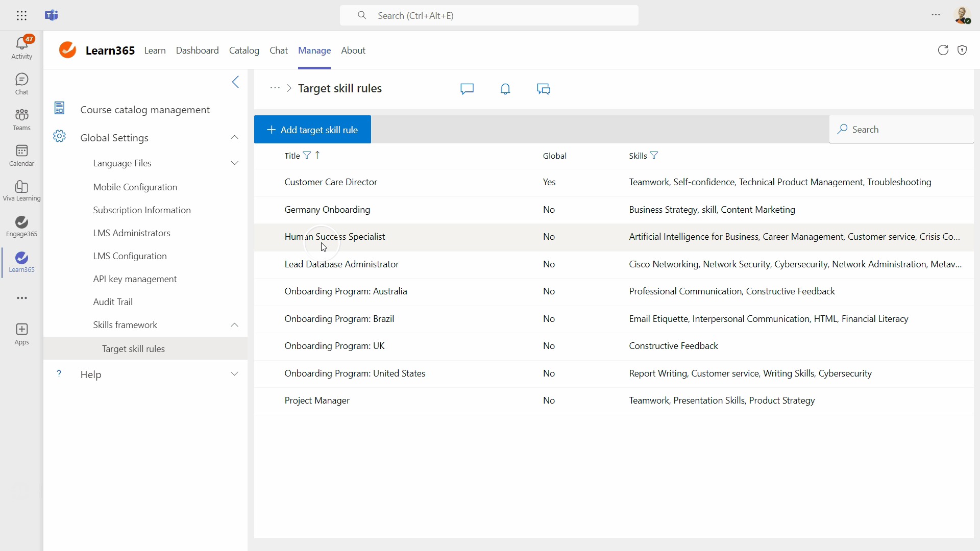Screen dimensions: 980x551
Task: Click the Global Settings gear icon
Action: [x=59, y=136]
